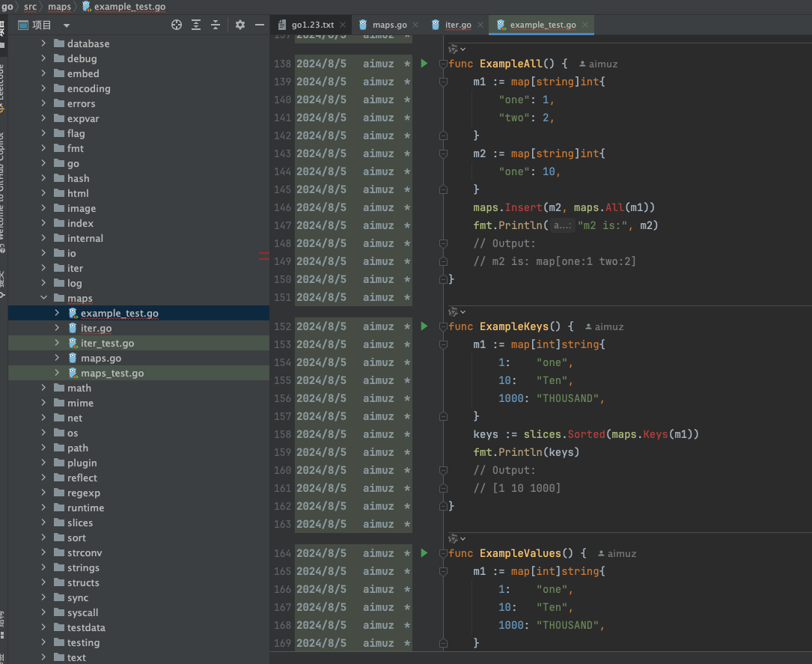Fold the m2 map literal block

444,153
